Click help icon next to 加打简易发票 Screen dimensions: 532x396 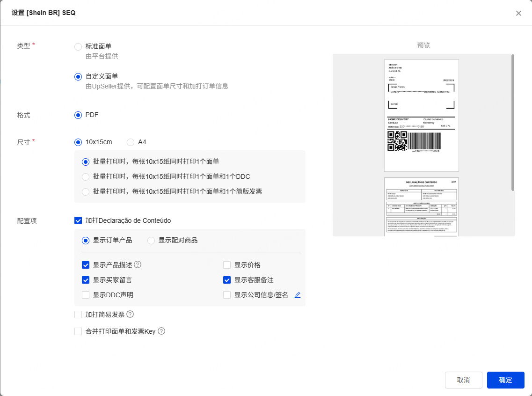pos(130,314)
